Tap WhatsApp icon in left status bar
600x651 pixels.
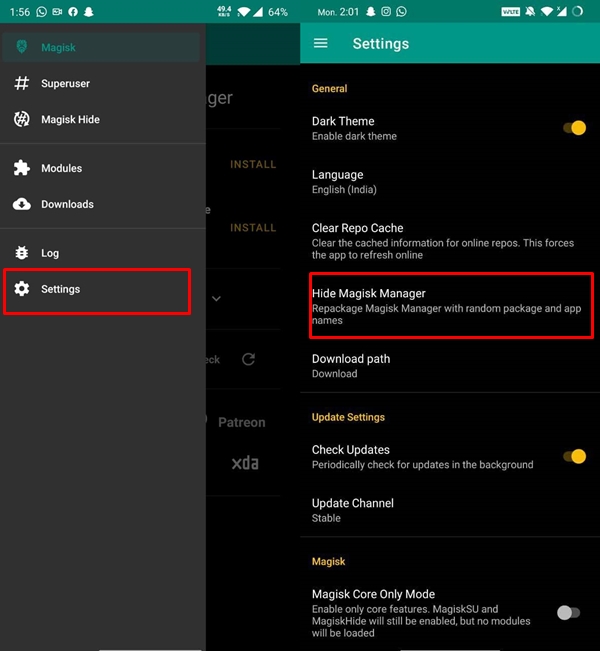point(42,12)
